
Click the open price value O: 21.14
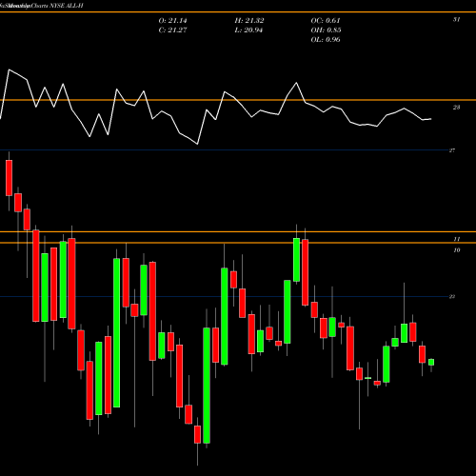(172, 21)
